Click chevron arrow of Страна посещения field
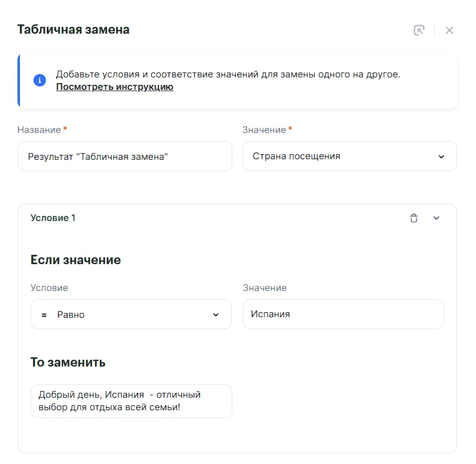Viewport: 476px width, 464px height. [x=441, y=157]
